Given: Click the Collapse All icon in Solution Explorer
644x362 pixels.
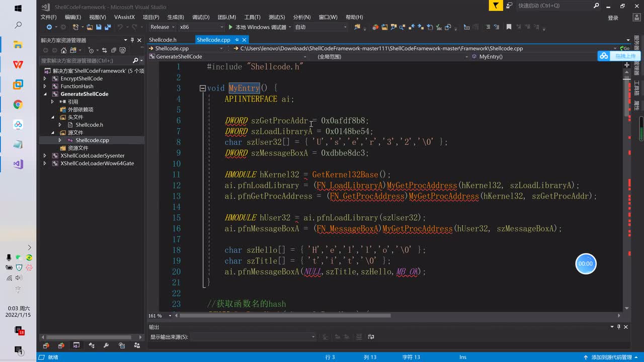Looking at the screenshot, I should click(114, 50).
